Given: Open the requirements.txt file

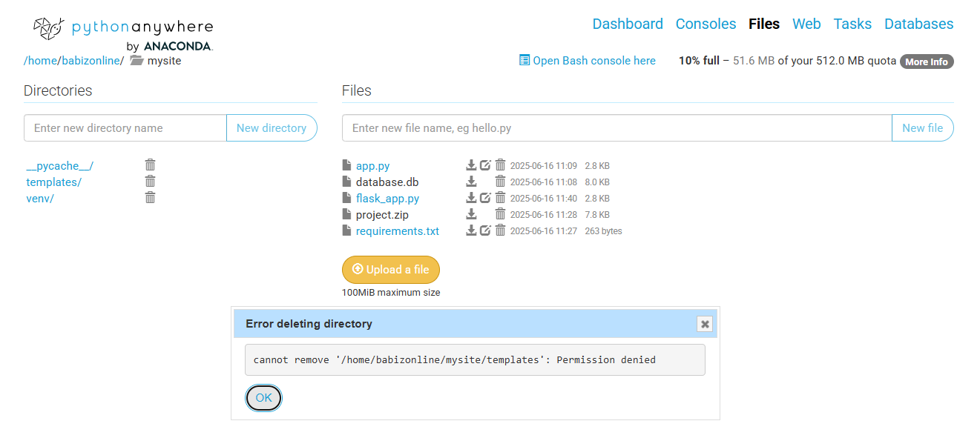Looking at the screenshot, I should (398, 231).
